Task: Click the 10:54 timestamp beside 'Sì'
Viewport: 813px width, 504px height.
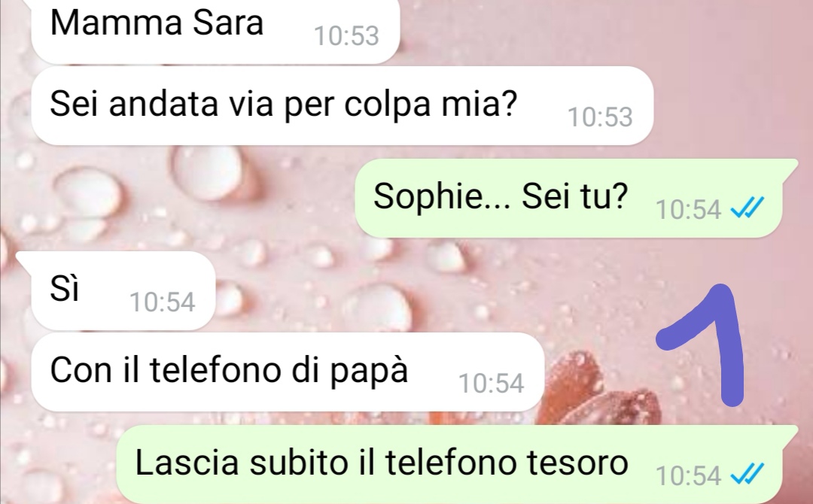Action: [x=163, y=302]
